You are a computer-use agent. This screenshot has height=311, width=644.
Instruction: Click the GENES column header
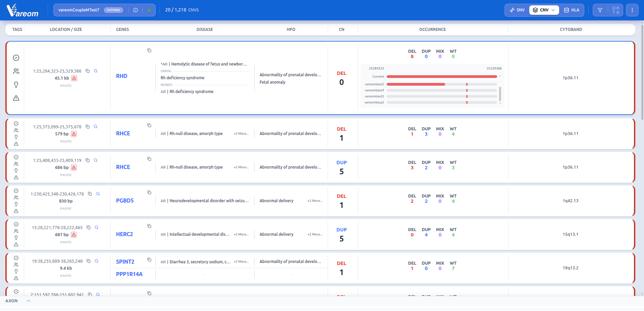coord(122,30)
